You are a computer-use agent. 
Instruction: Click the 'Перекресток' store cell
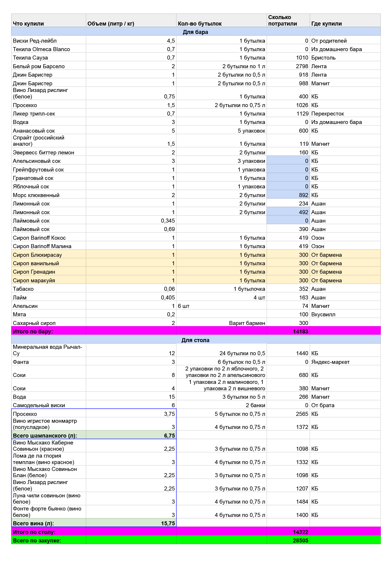pyautogui.click(x=345, y=113)
